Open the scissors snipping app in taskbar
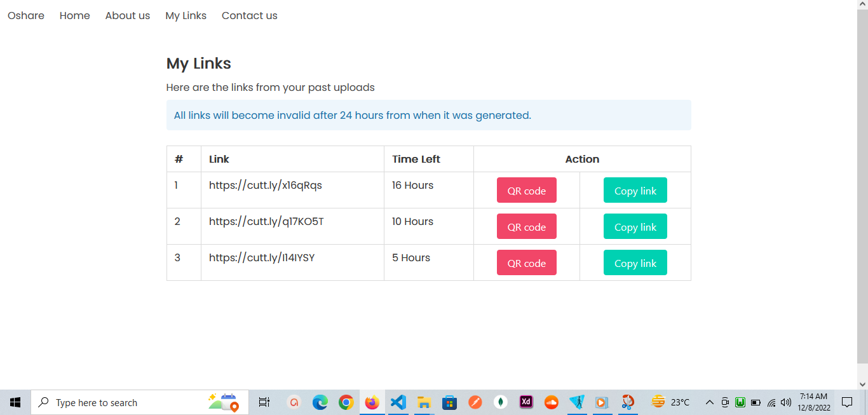The image size is (868, 415). (x=628, y=402)
